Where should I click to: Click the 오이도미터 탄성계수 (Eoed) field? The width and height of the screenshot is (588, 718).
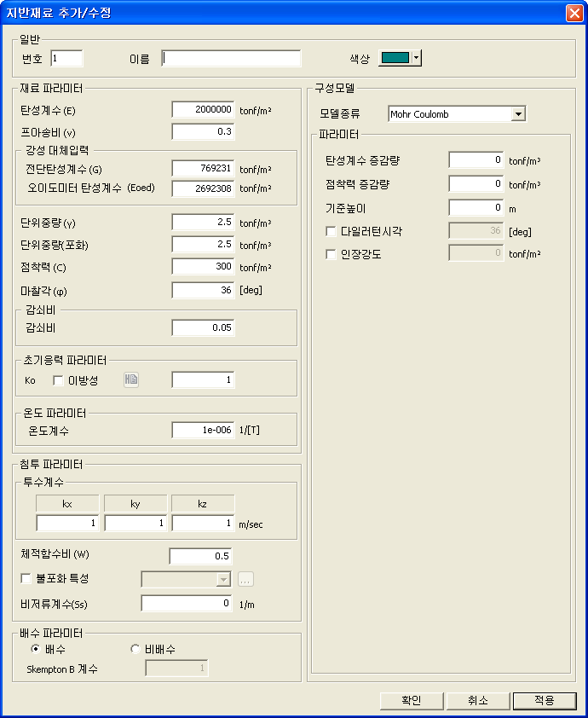pos(203,188)
